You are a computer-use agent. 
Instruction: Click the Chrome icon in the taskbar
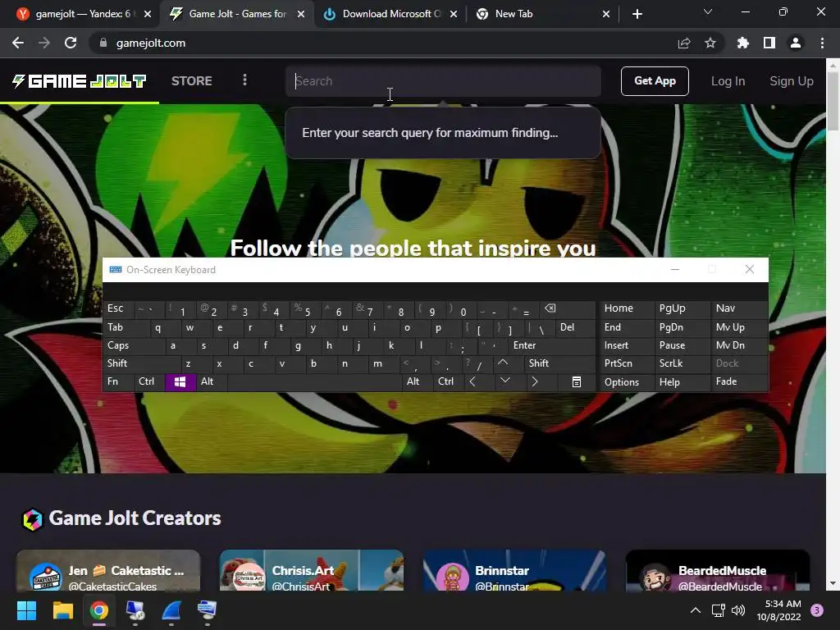pos(99,610)
